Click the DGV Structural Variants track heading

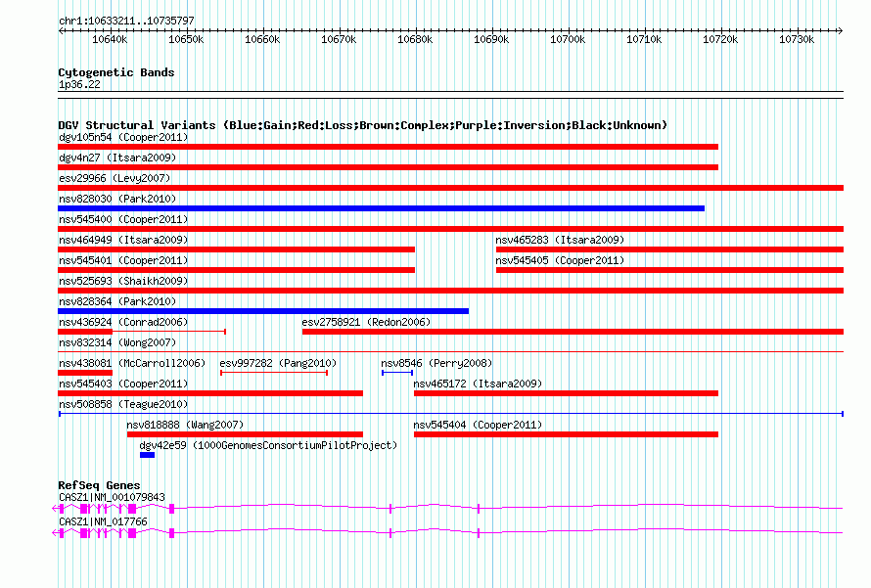point(362,125)
